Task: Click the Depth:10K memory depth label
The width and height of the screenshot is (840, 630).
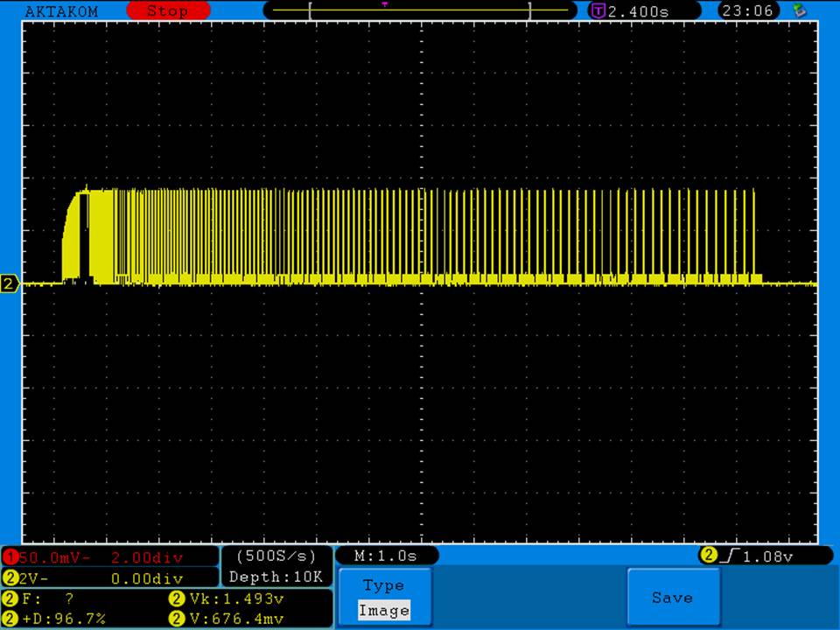Action: point(276,577)
